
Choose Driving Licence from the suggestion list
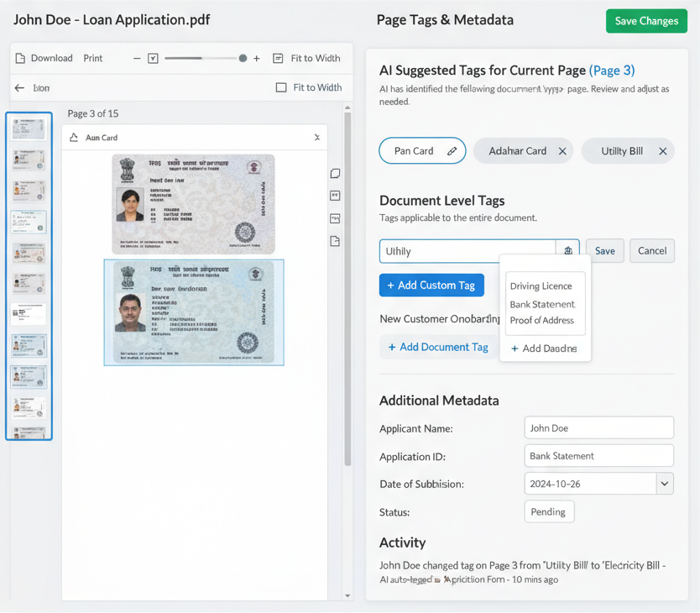(x=541, y=286)
